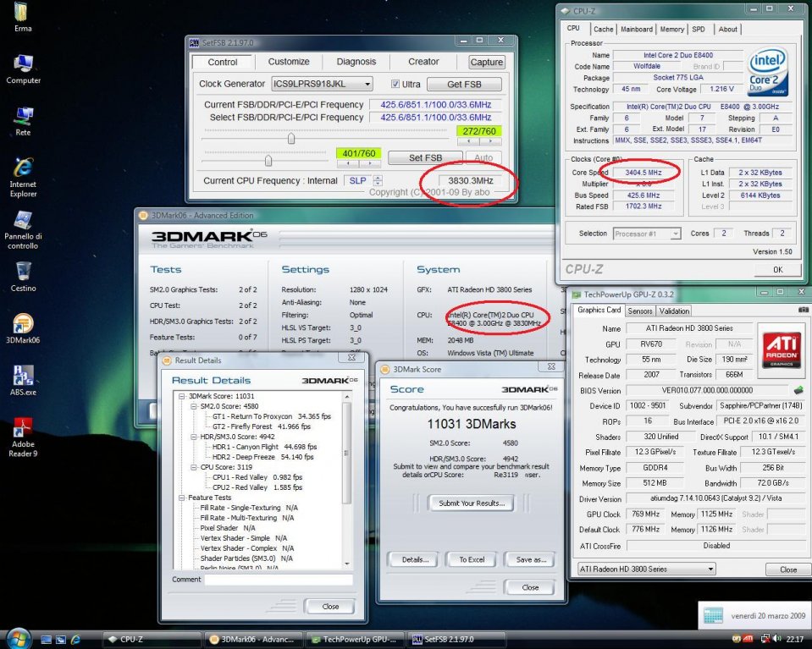Open the Adobe Reader 9 desktop shortcut

[23, 437]
